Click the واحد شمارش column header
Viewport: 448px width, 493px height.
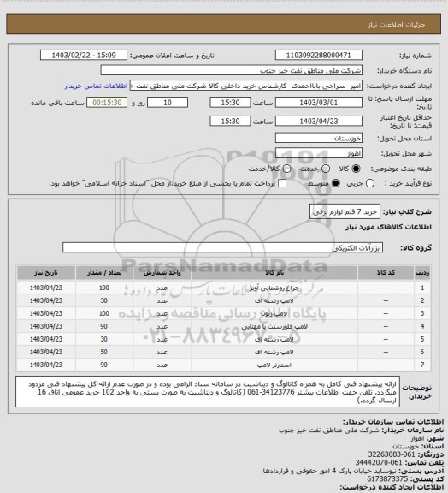(162, 273)
